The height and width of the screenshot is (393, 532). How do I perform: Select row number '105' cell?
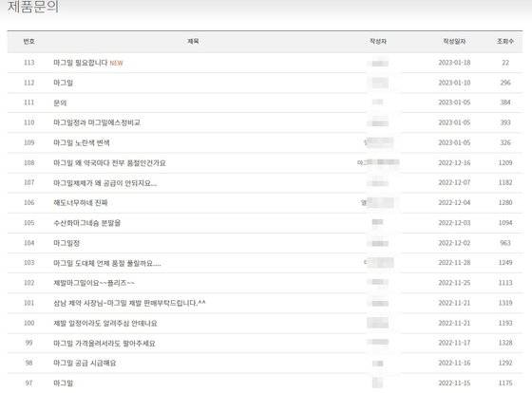29,223
